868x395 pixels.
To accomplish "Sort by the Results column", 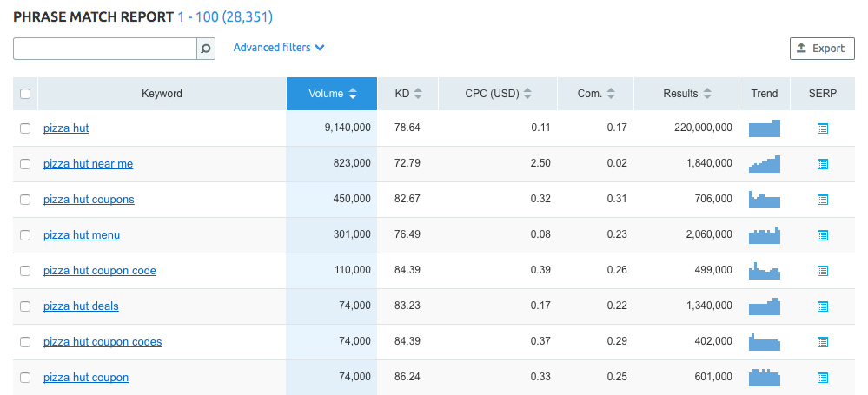I will coord(687,94).
